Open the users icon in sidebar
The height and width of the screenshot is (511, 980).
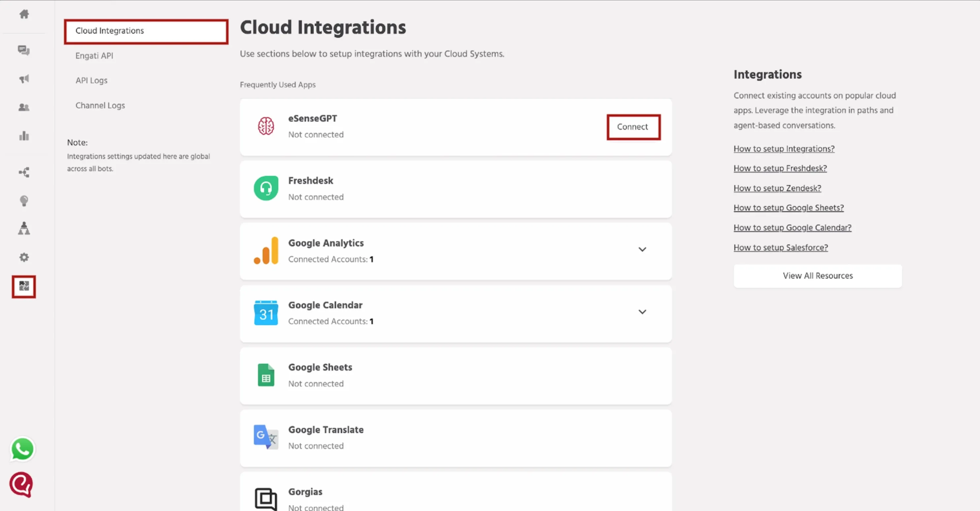(x=24, y=107)
